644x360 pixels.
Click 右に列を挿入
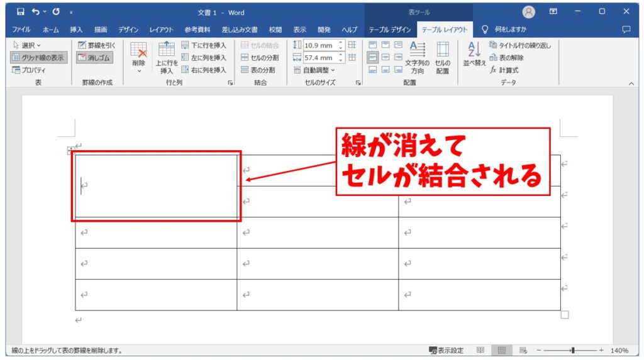pos(204,70)
